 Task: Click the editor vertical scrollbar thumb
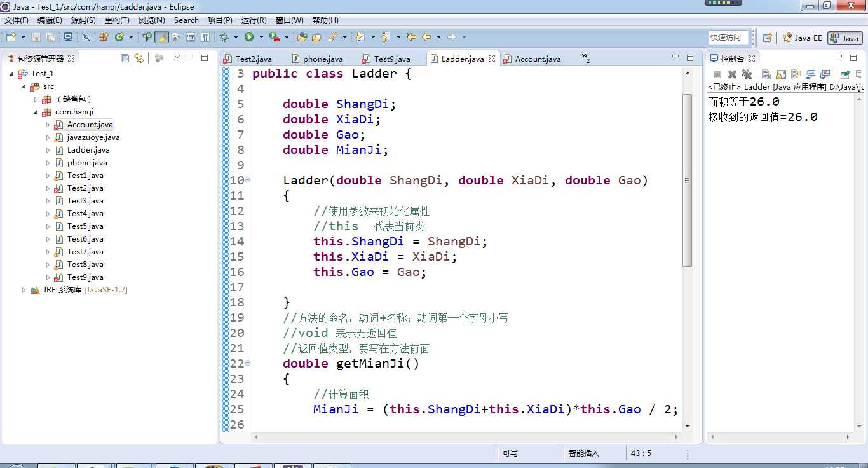pyautogui.click(x=687, y=181)
